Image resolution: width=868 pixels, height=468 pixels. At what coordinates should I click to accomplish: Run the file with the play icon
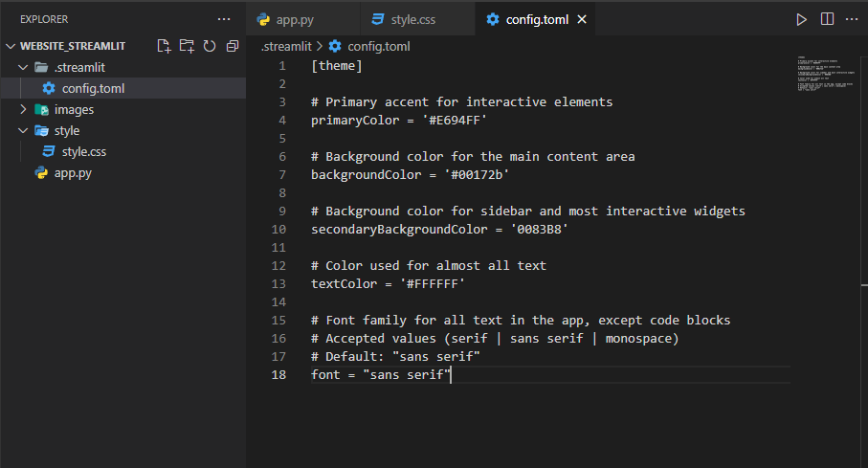pyautogui.click(x=802, y=19)
